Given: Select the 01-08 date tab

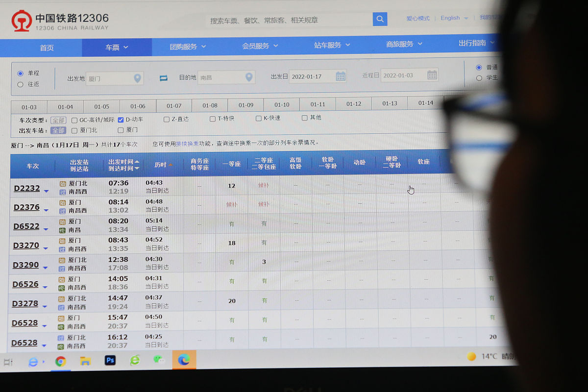Looking at the screenshot, I should pos(210,106).
